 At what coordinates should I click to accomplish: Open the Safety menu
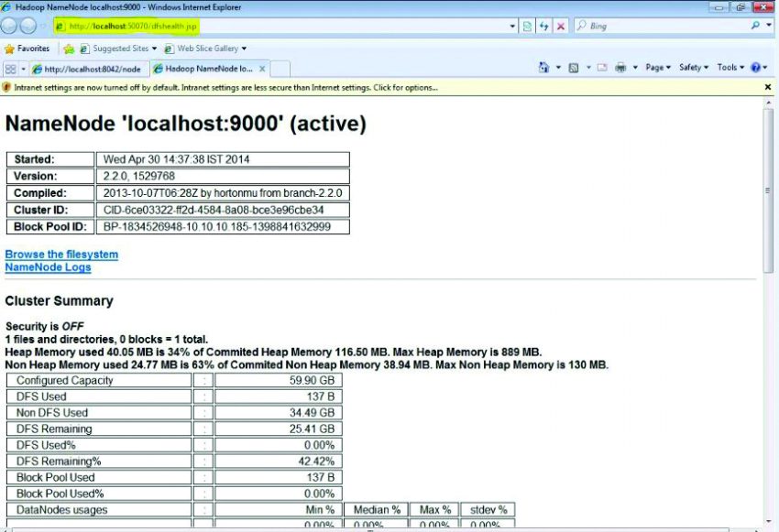pyautogui.click(x=693, y=68)
